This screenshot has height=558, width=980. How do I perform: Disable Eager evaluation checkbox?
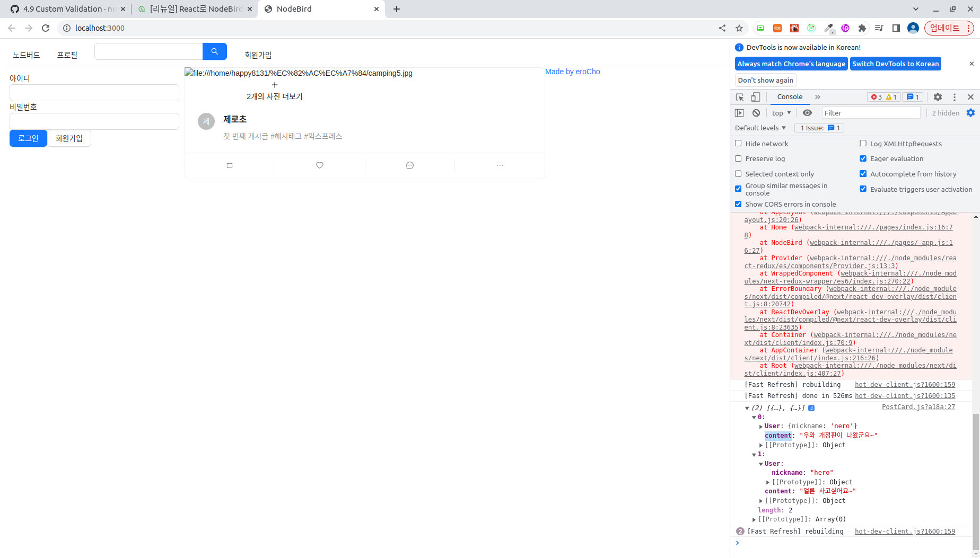[x=863, y=158]
